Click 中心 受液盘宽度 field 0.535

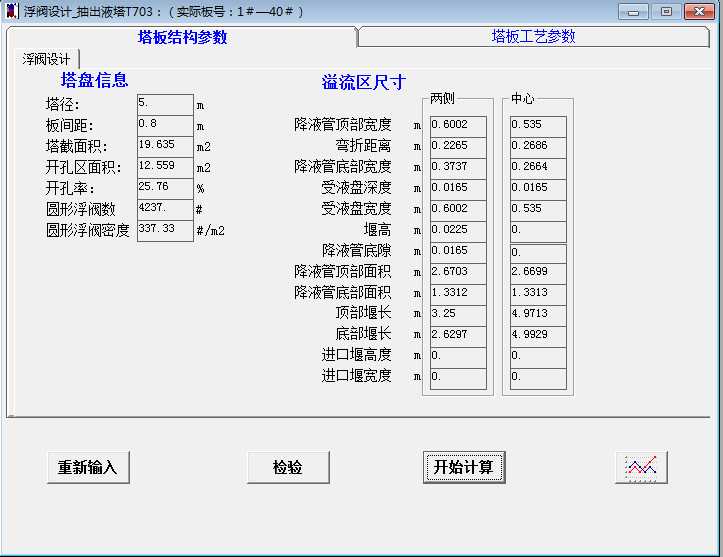[538, 211]
